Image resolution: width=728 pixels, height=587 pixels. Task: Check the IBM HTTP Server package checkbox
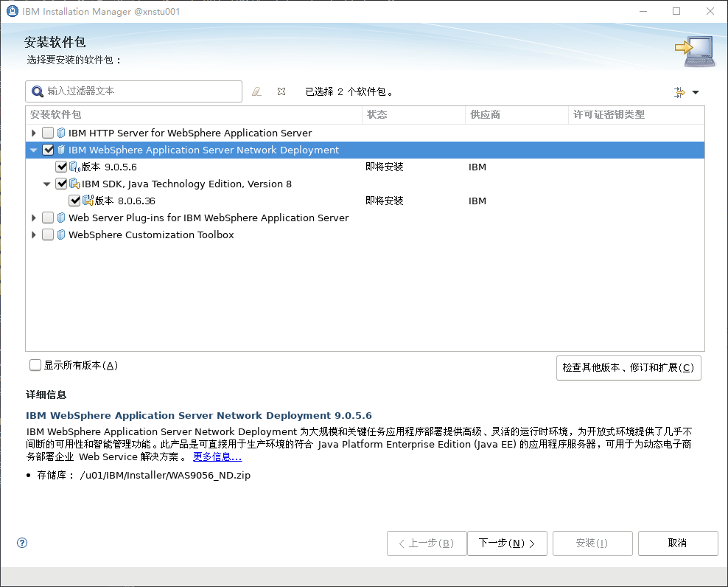(48, 133)
